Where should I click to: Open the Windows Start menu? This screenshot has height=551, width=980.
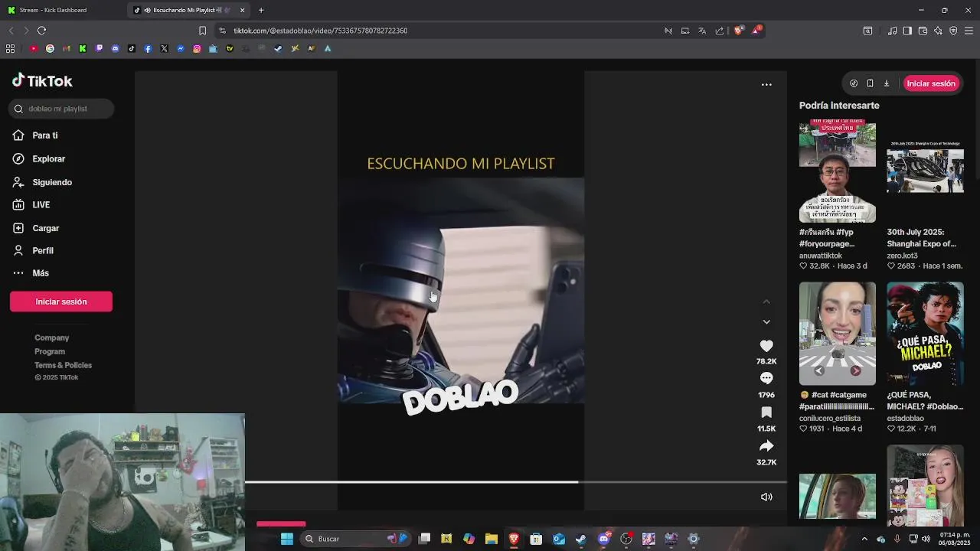coord(286,539)
